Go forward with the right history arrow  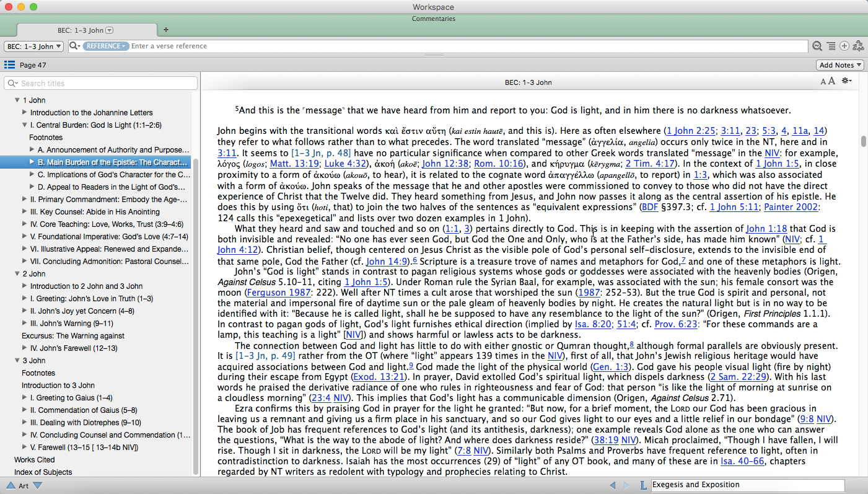626,485
